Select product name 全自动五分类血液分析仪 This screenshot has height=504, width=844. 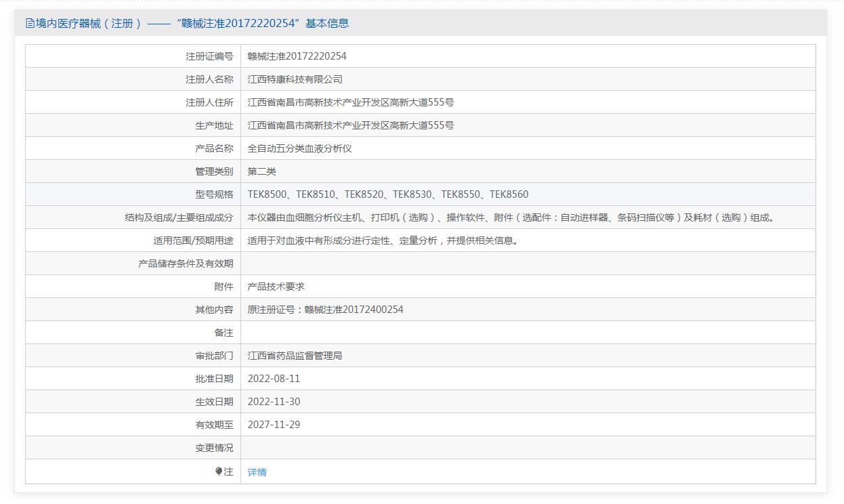click(x=300, y=148)
